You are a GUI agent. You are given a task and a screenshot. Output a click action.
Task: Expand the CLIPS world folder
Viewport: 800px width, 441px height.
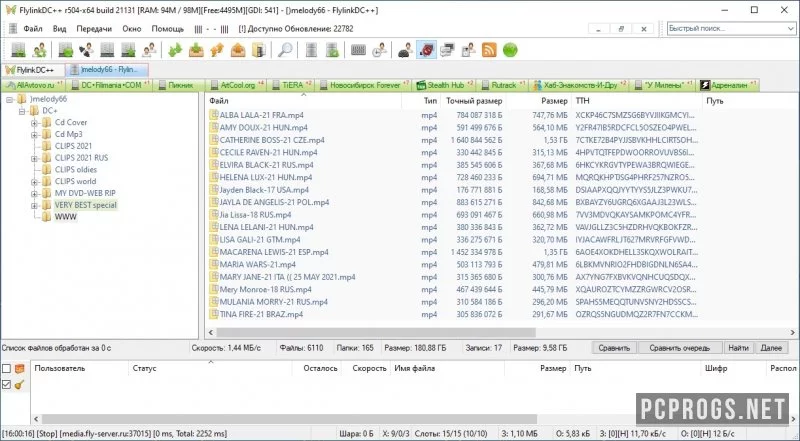[x=34, y=182]
